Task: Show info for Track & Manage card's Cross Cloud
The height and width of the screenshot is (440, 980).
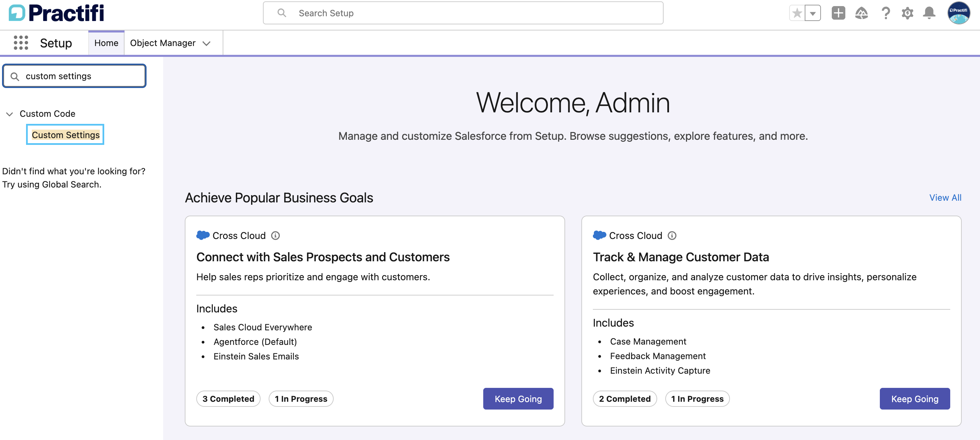Action: click(x=672, y=236)
